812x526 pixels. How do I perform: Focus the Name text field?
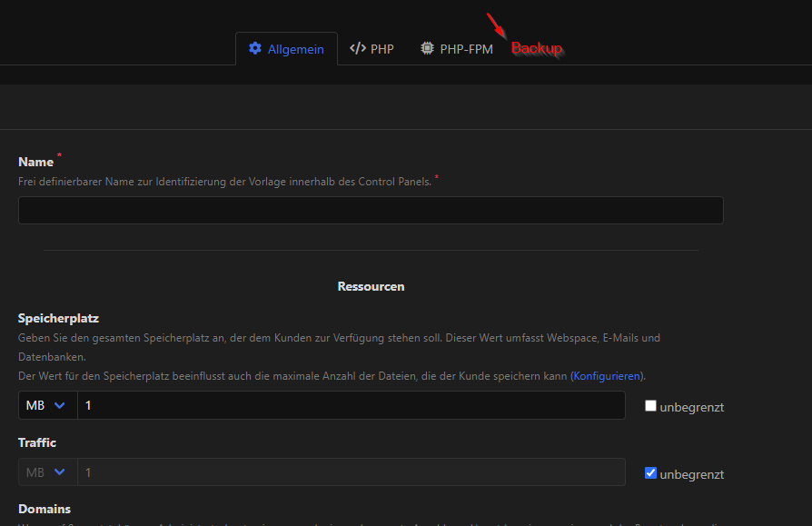tap(371, 211)
